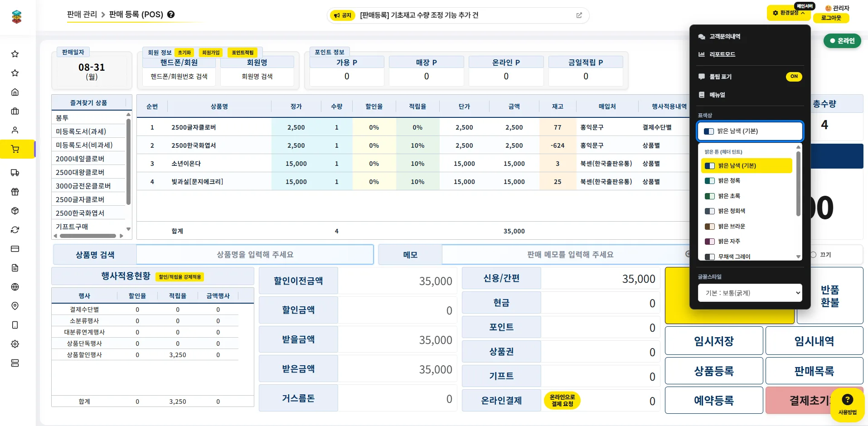868x426 pixels.
Task: Click the gift box sidebar icon
Action: pos(15,192)
